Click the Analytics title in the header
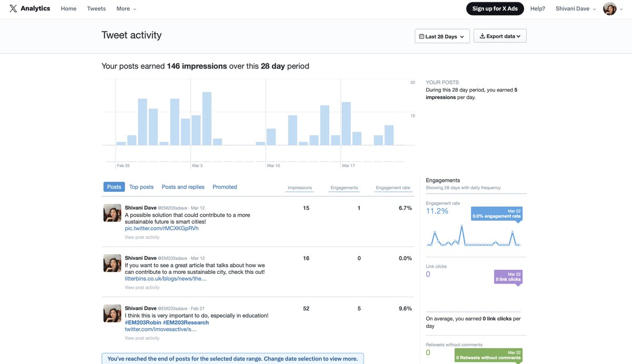 click(x=35, y=8)
